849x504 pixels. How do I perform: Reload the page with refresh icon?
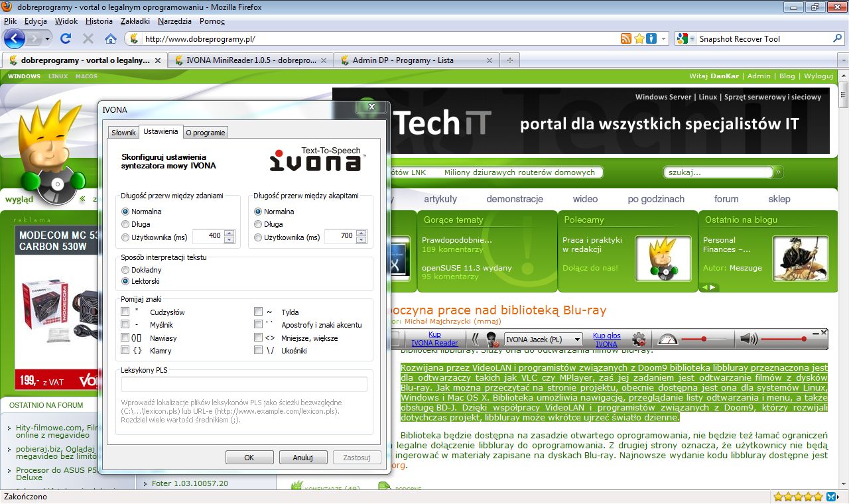[66, 38]
